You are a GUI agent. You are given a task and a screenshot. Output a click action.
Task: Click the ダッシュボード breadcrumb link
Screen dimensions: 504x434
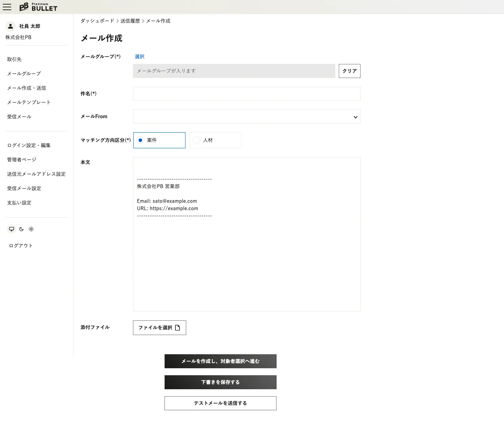(97, 21)
